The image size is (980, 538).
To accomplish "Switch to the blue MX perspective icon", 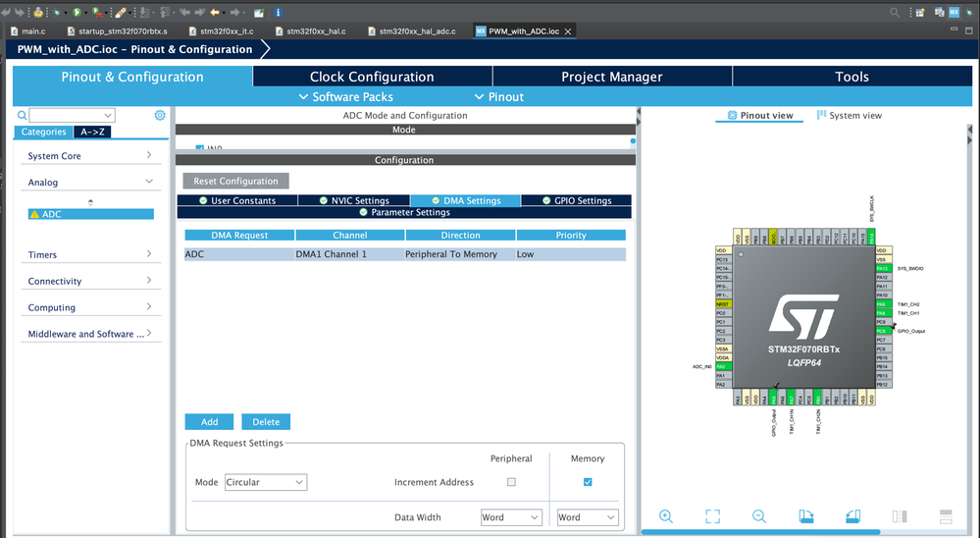I will (954, 13).
